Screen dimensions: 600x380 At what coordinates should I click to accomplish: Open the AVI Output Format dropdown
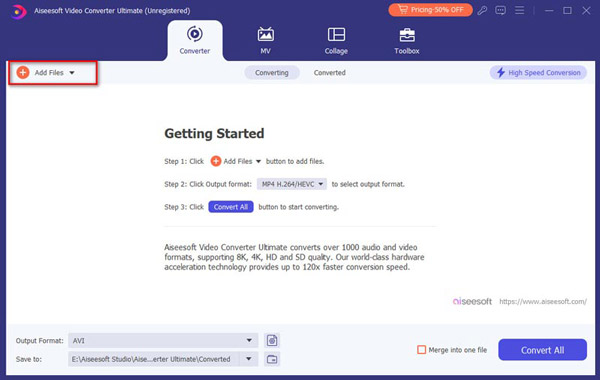click(x=163, y=340)
